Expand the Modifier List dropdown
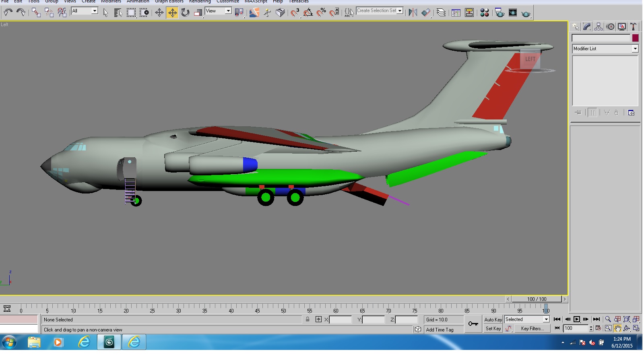 (605, 49)
